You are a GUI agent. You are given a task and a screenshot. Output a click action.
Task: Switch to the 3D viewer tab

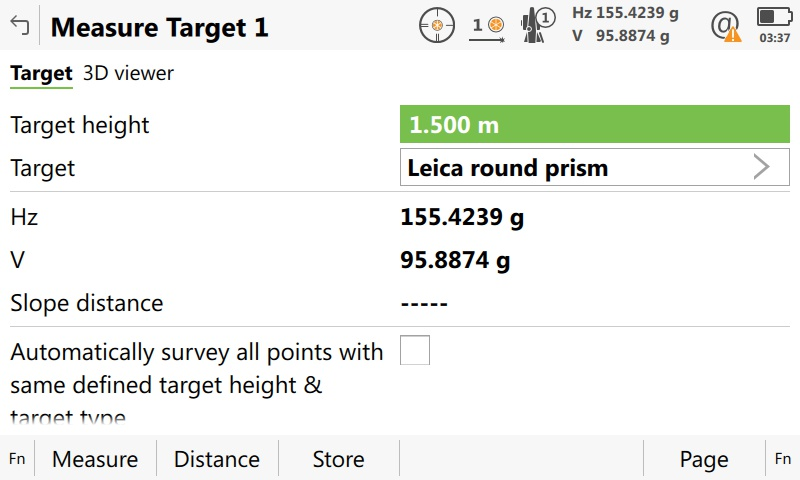click(x=128, y=73)
